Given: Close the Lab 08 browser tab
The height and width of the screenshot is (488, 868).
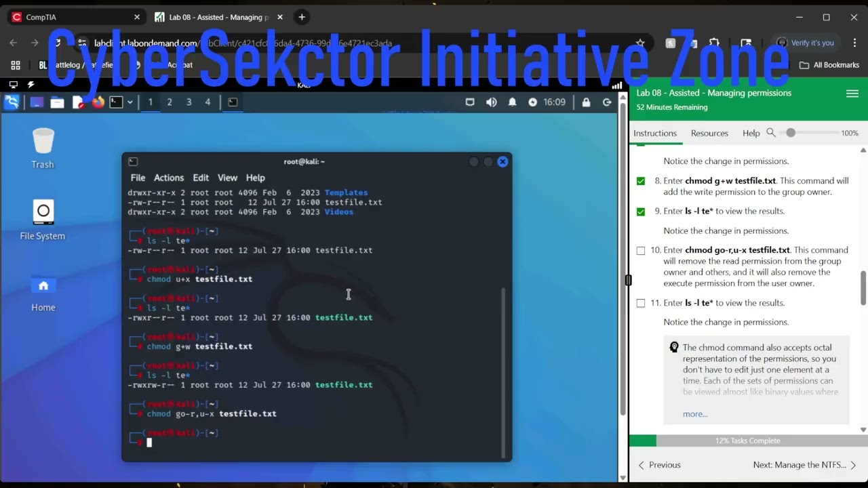Looking at the screenshot, I should 281,17.
